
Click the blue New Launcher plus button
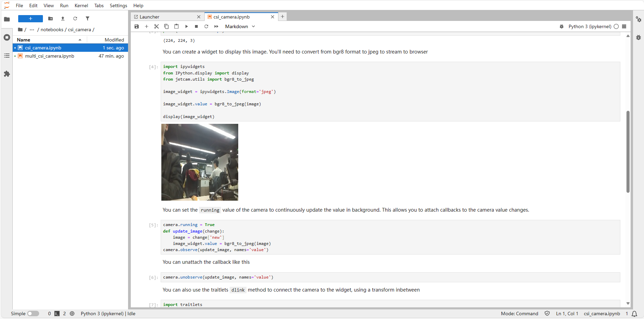coord(31,19)
